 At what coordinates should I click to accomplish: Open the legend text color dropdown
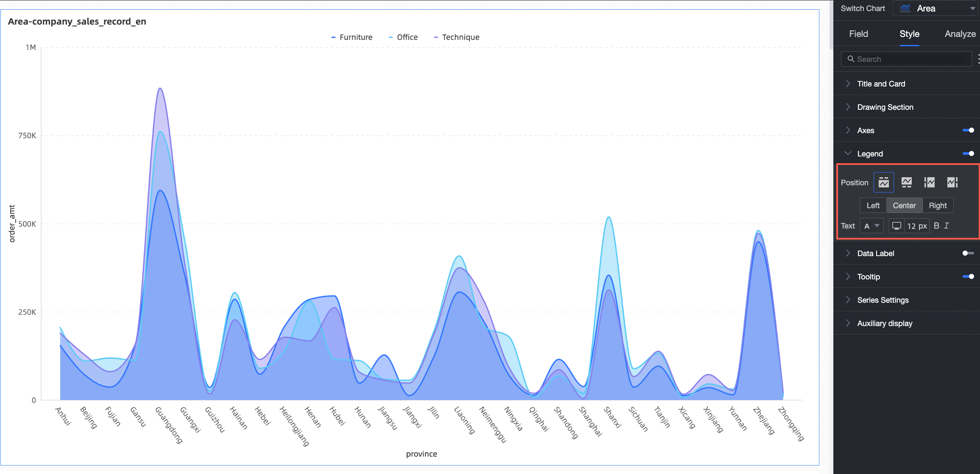tap(871, 226)
